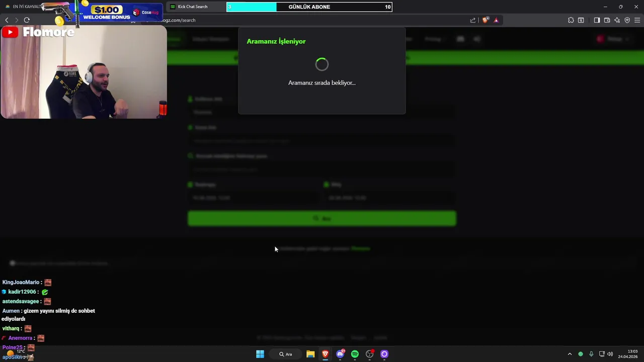Click the loading spinner in the dialog

tap(322, 64)
